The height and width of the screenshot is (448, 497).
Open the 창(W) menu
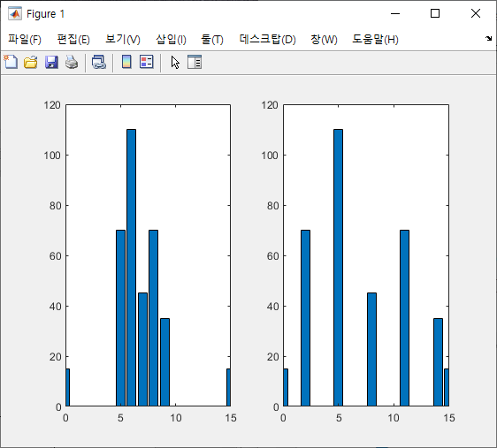coord(324,39)
